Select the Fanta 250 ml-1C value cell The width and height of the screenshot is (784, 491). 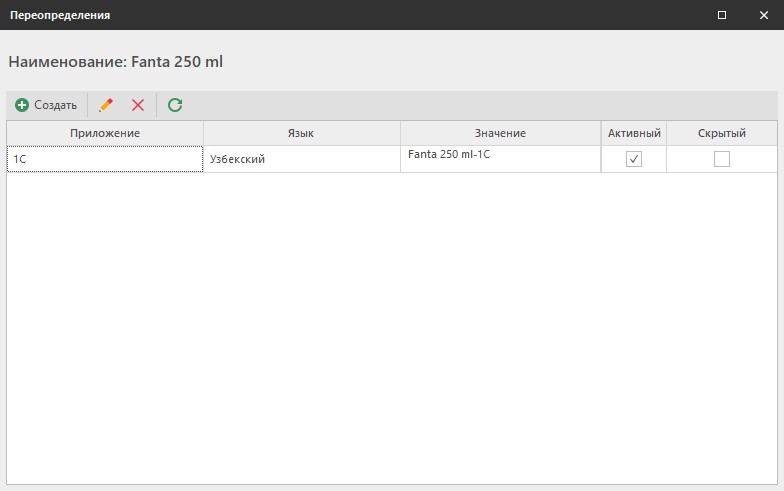pos(500,158)
